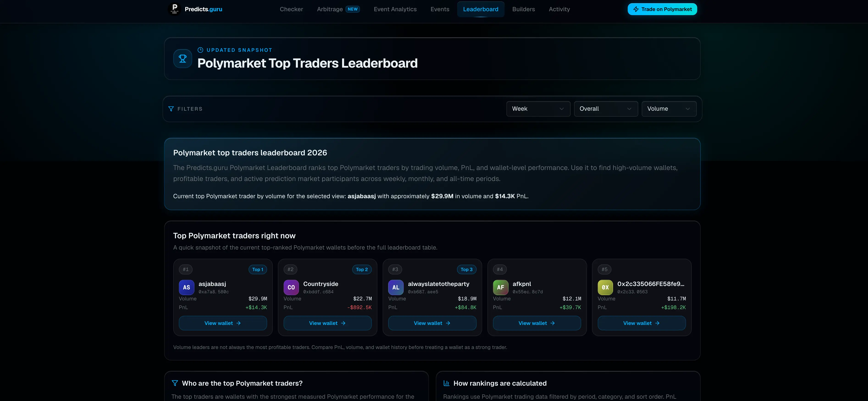The width and height of the screenshot is (868, 401).
Task: Open the Activity page
Action: [559, 9]
